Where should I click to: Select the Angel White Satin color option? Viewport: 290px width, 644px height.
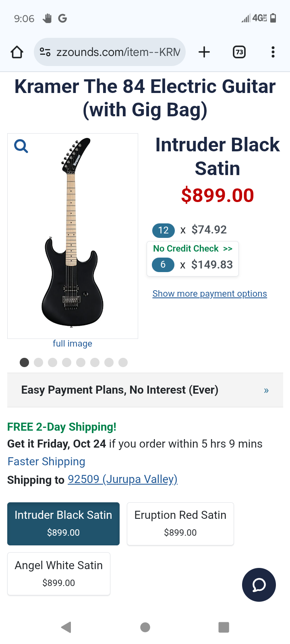click(59, 574)
